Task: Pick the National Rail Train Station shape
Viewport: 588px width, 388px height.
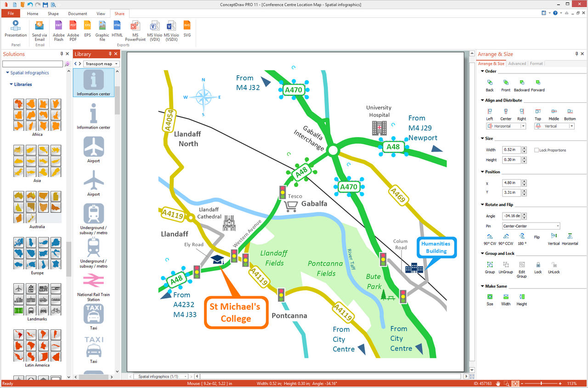Action: click(94, 287)
